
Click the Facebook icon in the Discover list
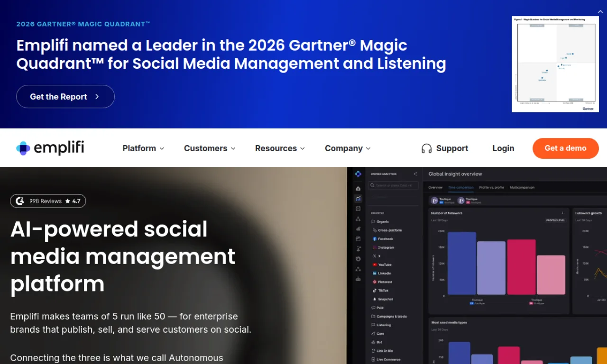pos(375,239)
